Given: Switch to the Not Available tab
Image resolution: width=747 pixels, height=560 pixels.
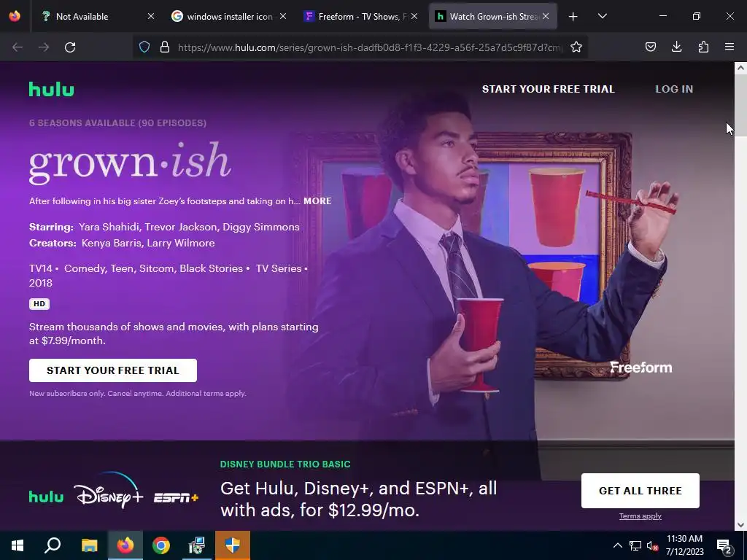Looking at the screenshot, I should 99,16.
